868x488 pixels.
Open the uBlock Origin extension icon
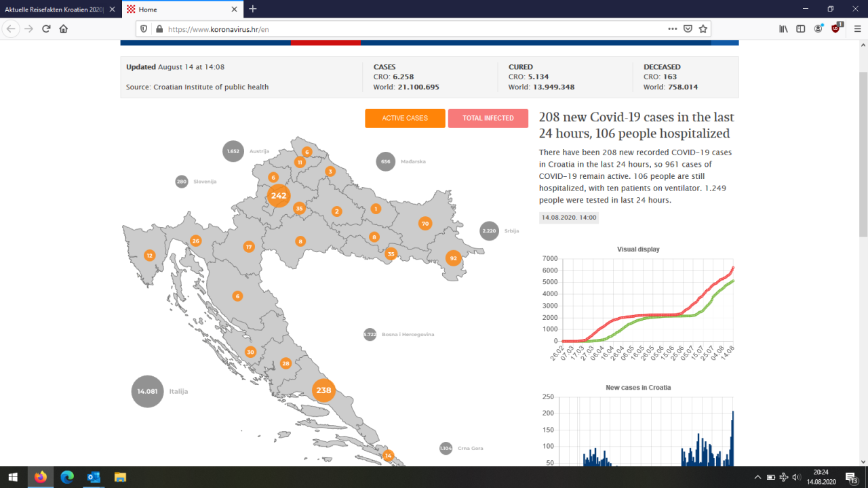point(836,28)
